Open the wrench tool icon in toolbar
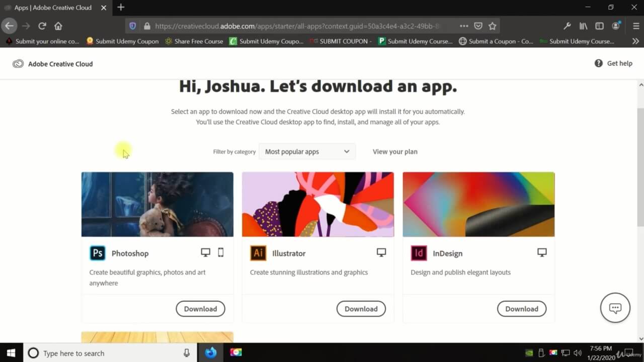Viewport: 644px width, 362px height. [567, 26]
